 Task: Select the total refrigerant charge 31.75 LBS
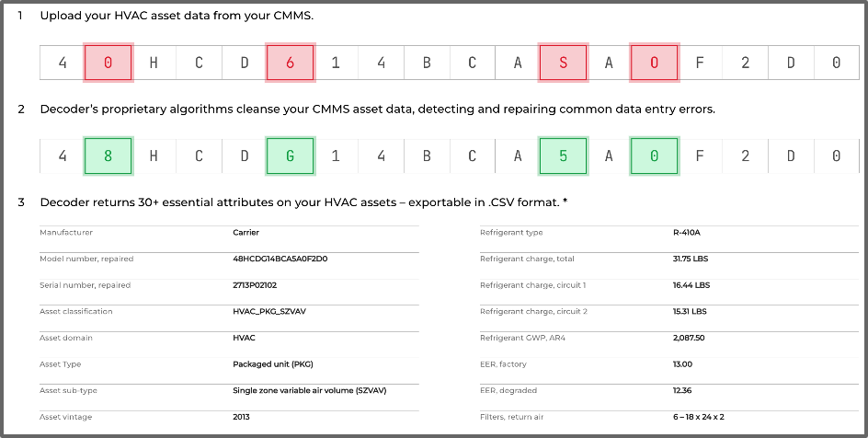(691, 259)
